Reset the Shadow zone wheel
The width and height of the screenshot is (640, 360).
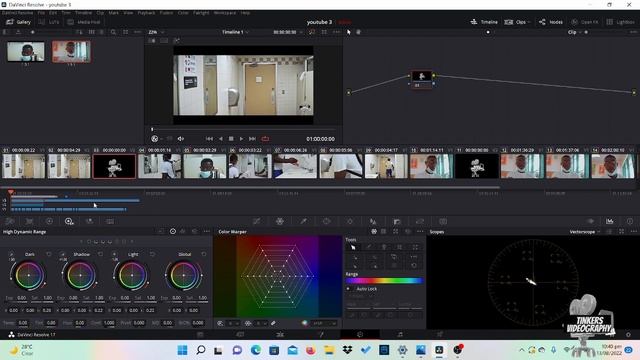(x=100, y=254)
